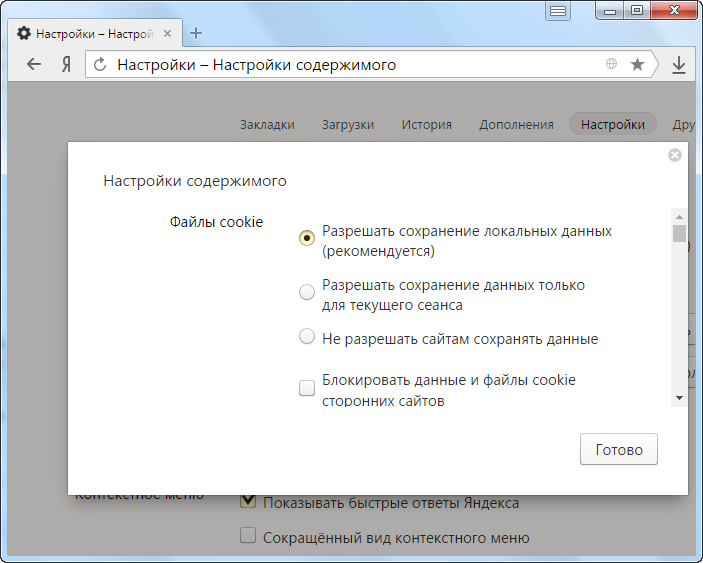
Task: Switch to the Дополнения tab
Action: (516, 124)
